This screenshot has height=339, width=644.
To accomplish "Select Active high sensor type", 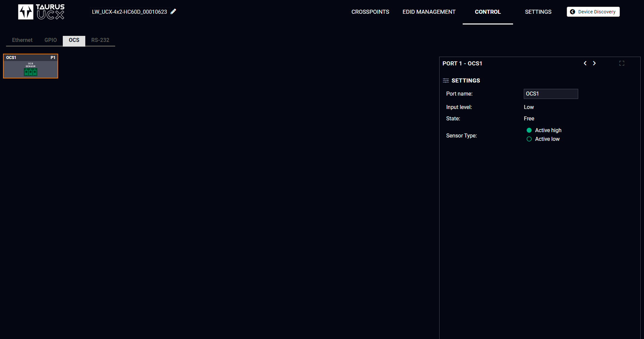I will (529, 130).
